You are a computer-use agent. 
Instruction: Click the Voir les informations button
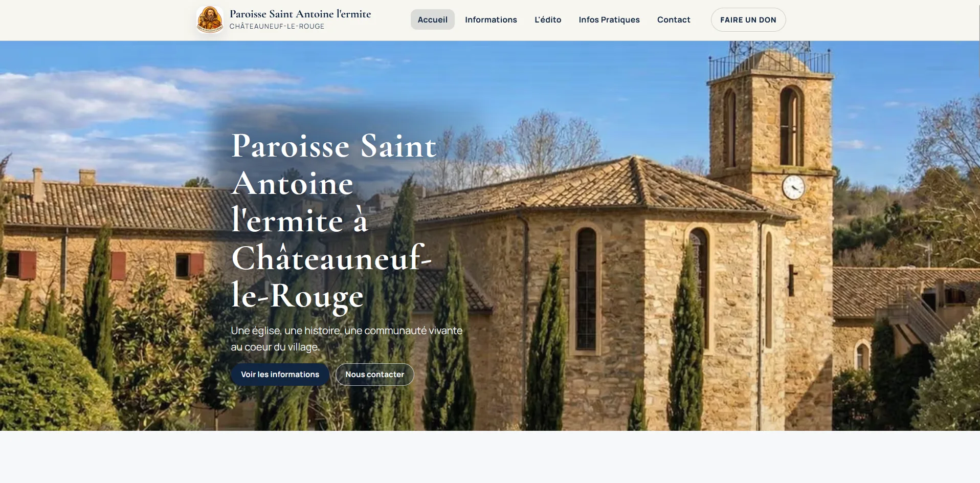click(x=280, y=375)
